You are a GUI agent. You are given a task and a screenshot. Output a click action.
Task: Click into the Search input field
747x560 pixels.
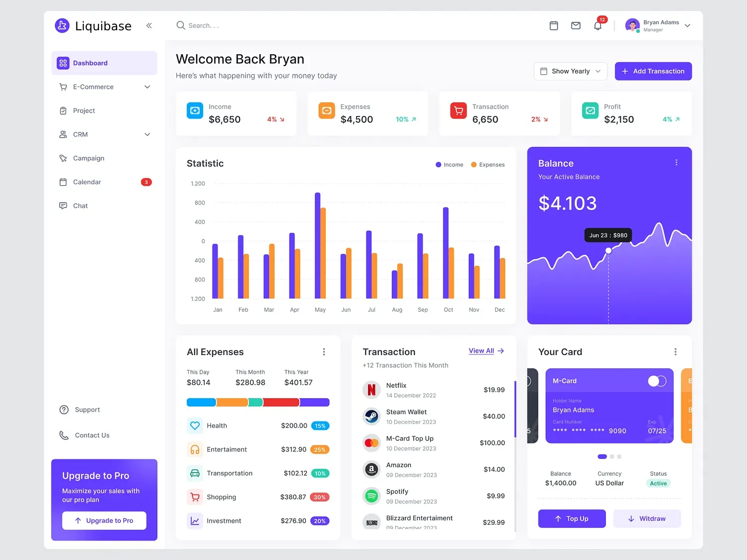tap(248, 26)
